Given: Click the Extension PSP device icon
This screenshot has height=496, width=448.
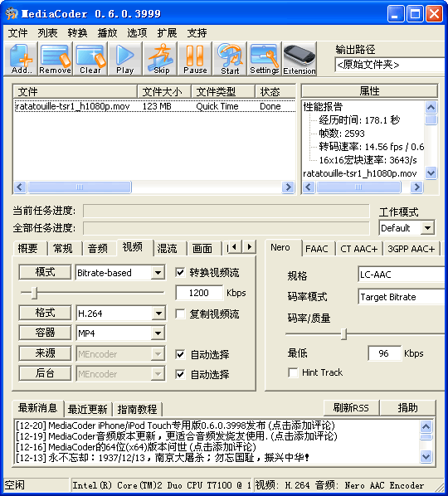Looking at the screenshot, I should point(299,59).
